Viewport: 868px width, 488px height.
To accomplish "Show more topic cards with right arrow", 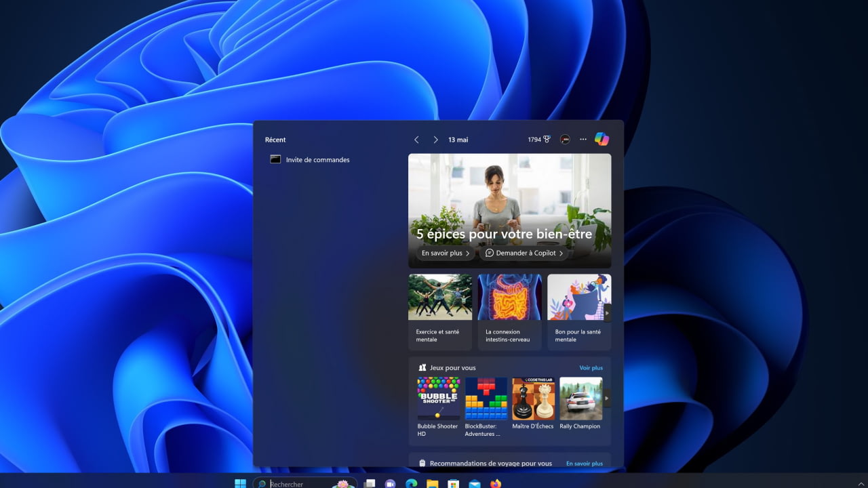I will 607,312.
